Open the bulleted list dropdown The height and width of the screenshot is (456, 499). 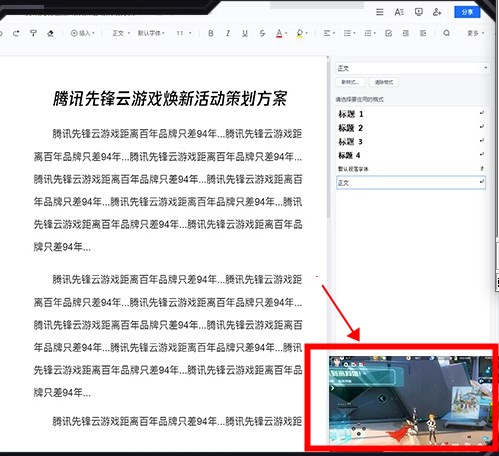tap(349, 33)
